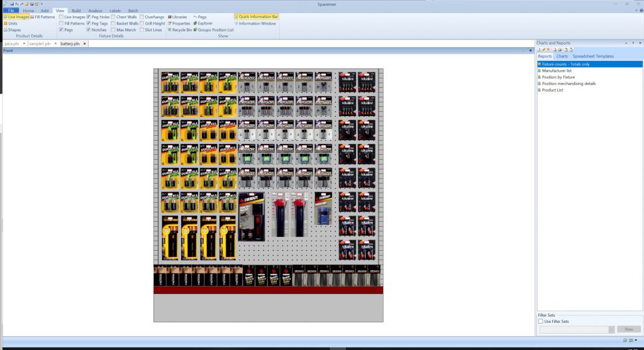Toggle Fill Patterns in Product Details group
644x350 pixels.
coord(42,17)
